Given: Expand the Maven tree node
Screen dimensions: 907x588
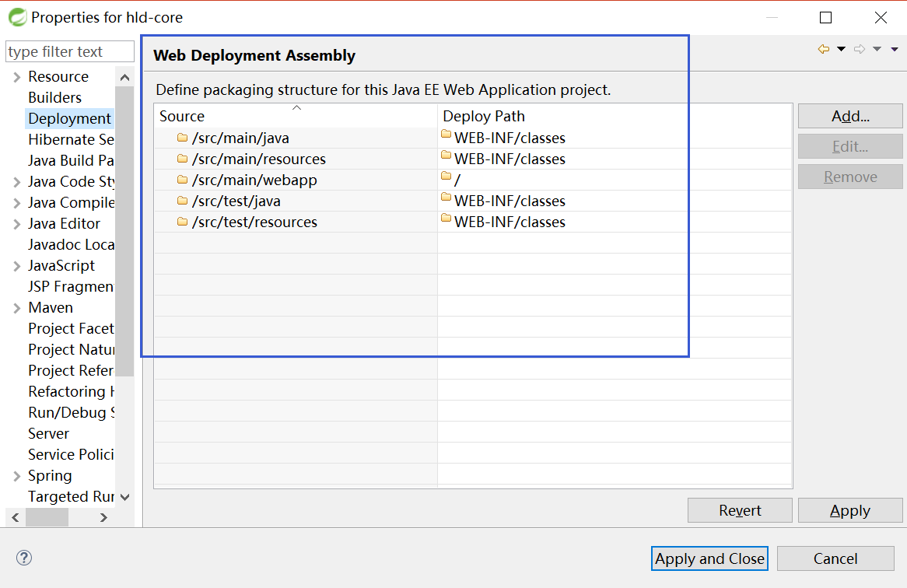Looking at the screenshot, I should click(x=17, y=308).
